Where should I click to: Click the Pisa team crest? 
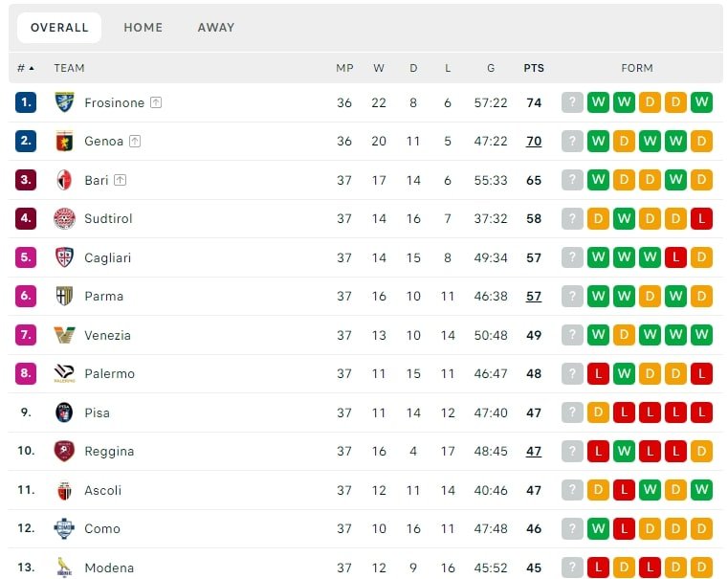(65, 412)
